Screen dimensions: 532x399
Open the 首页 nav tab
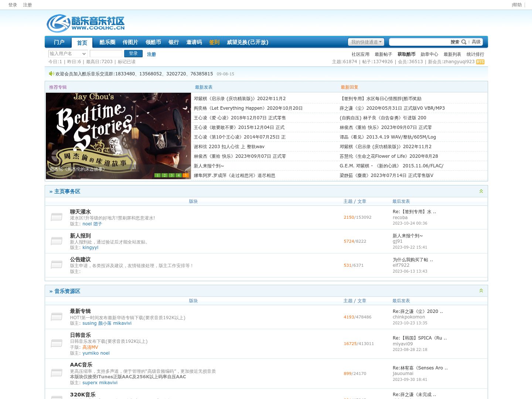82,42
